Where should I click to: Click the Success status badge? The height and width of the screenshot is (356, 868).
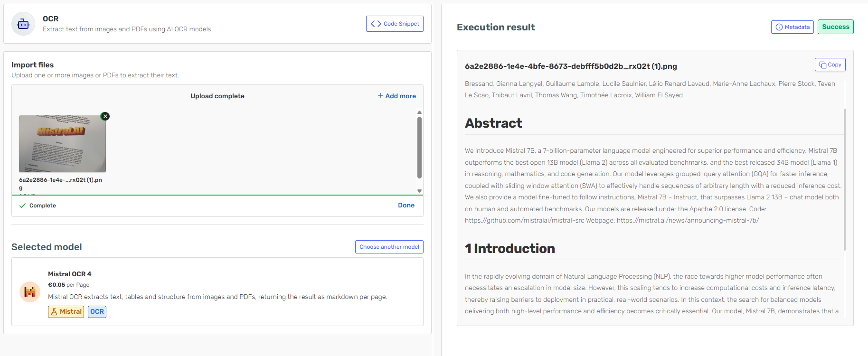[x=836, y=27]
